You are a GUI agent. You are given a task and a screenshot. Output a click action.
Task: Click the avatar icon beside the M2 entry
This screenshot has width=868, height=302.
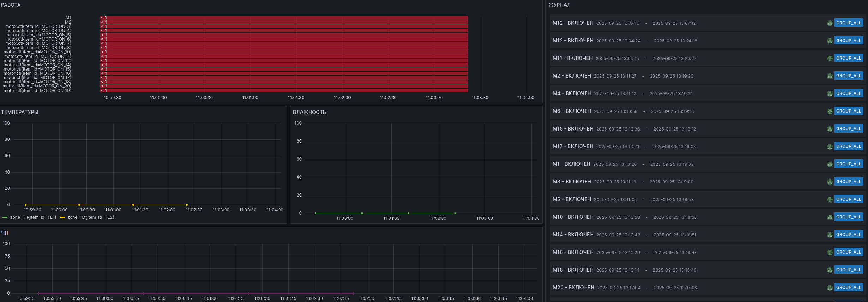(x=830, y=76)
